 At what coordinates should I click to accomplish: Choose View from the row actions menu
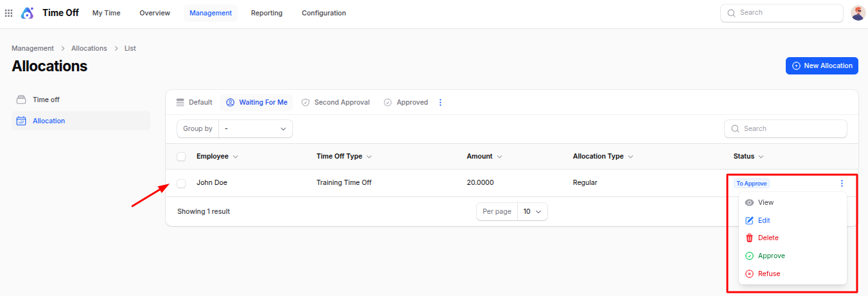(766, 202)
